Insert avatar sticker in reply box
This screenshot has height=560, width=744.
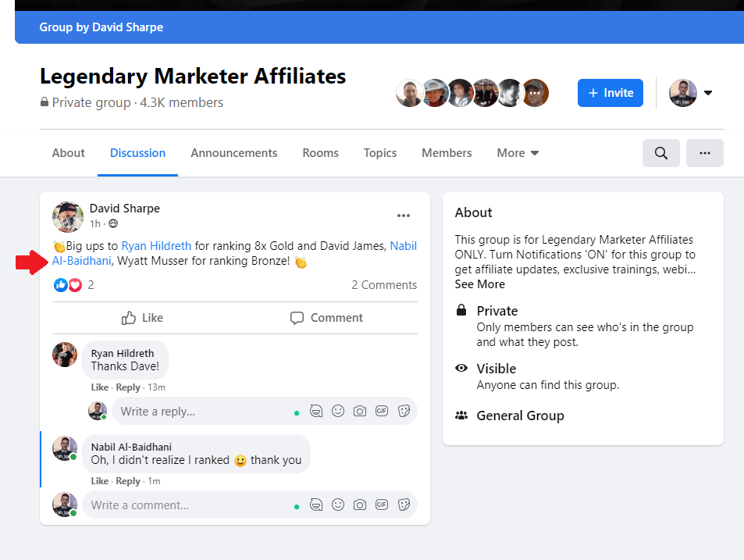316,411
